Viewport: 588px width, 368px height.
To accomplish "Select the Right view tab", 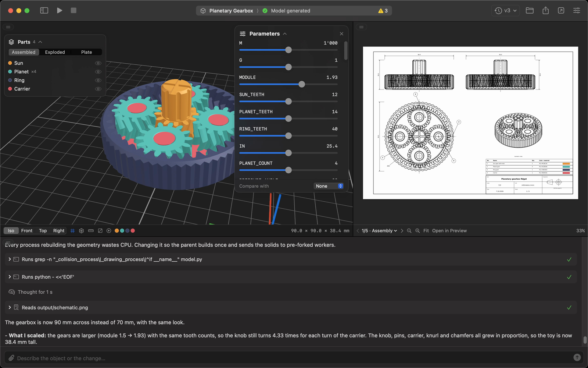I will pos(59,231).
